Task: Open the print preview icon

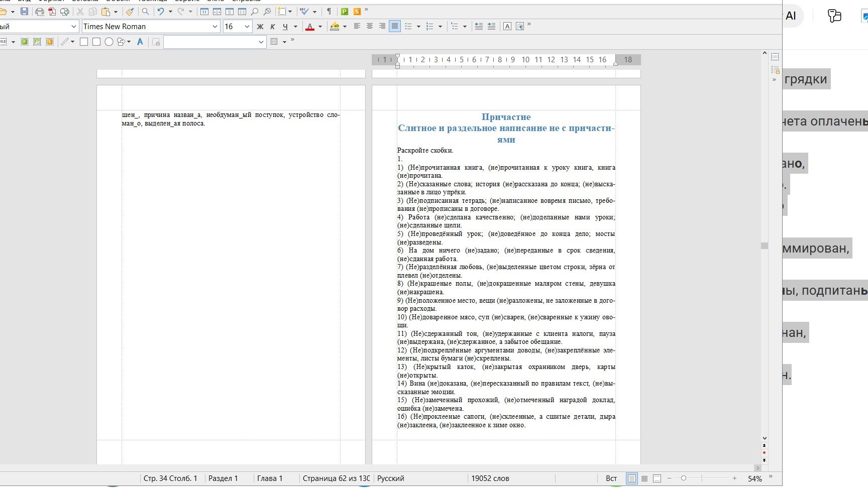Action: [x=65, y=11]
